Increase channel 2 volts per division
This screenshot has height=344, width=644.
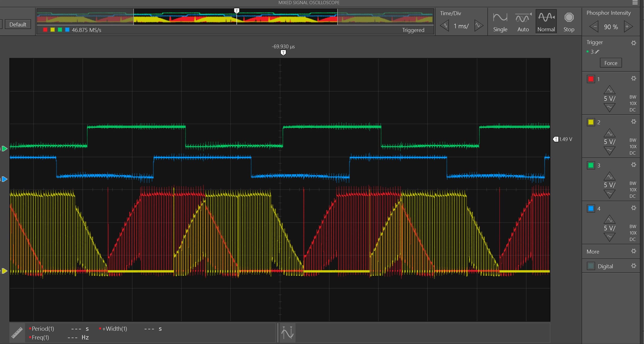click(609, 133)
